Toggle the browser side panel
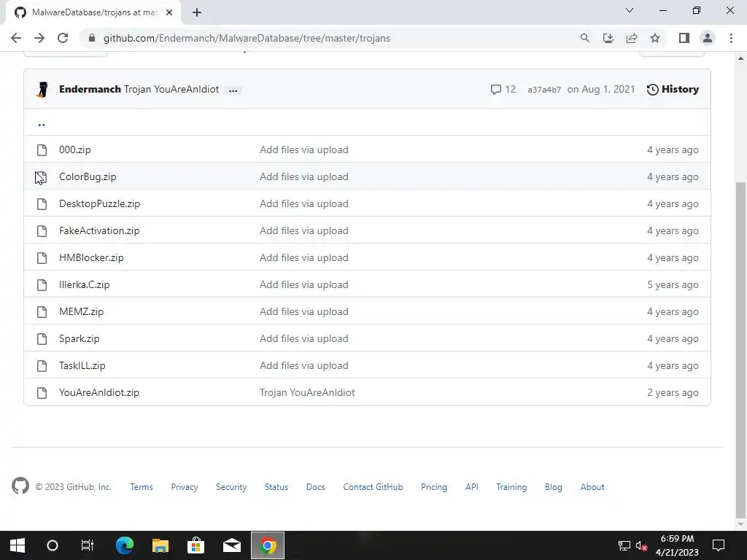The image size is (747, 560). click(684, 38)
